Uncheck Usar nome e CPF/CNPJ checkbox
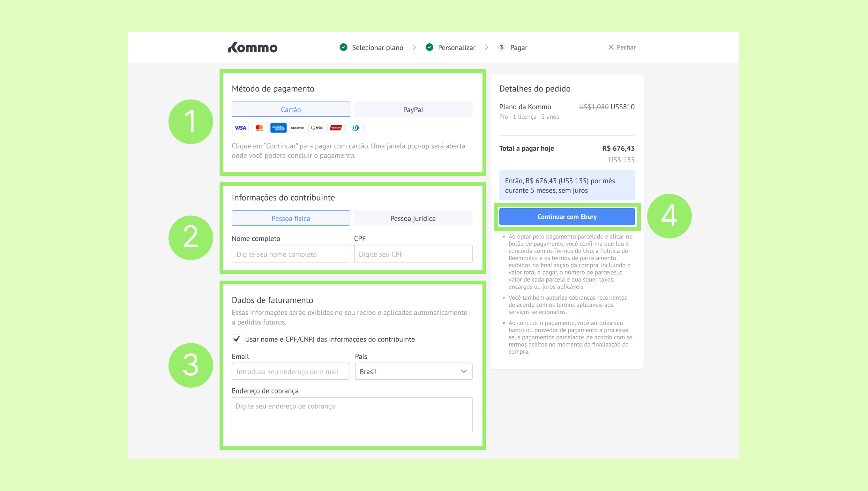Screen dimensions: 868x491 point(236,339)
